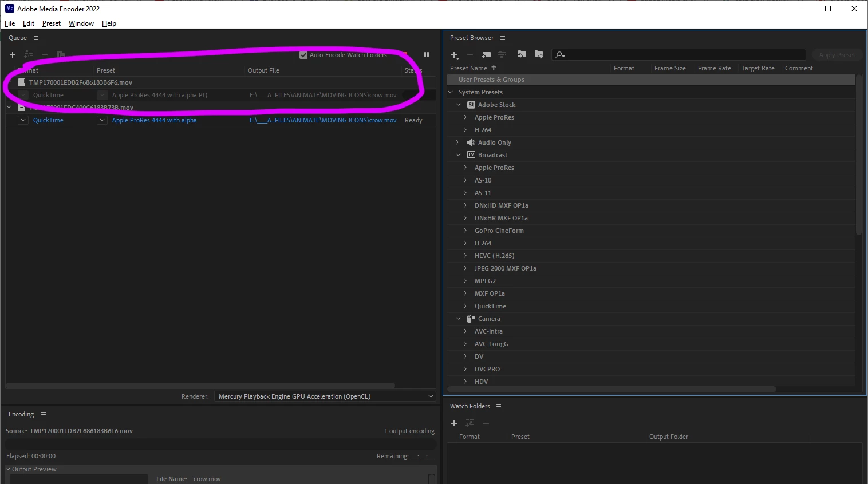Viewport: 868px width, 484px height.
Task: Select DVCPRO preset row
Action: pos(651,369)
